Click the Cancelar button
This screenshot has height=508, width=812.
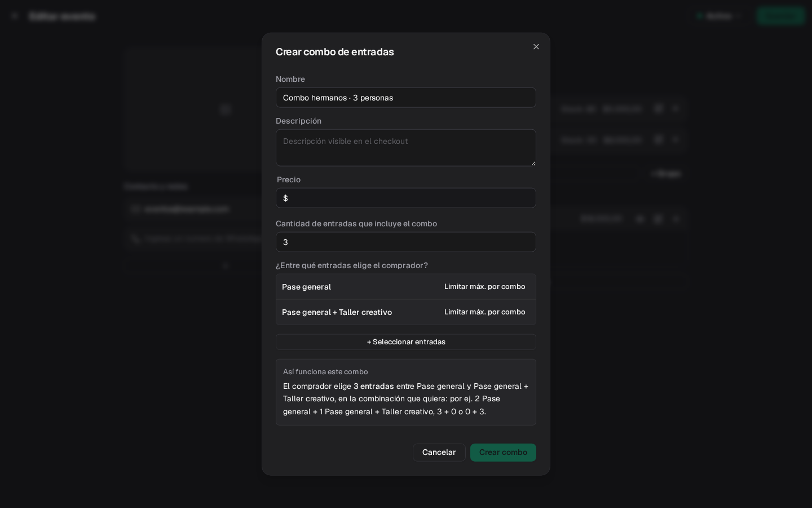coord(439,453)
